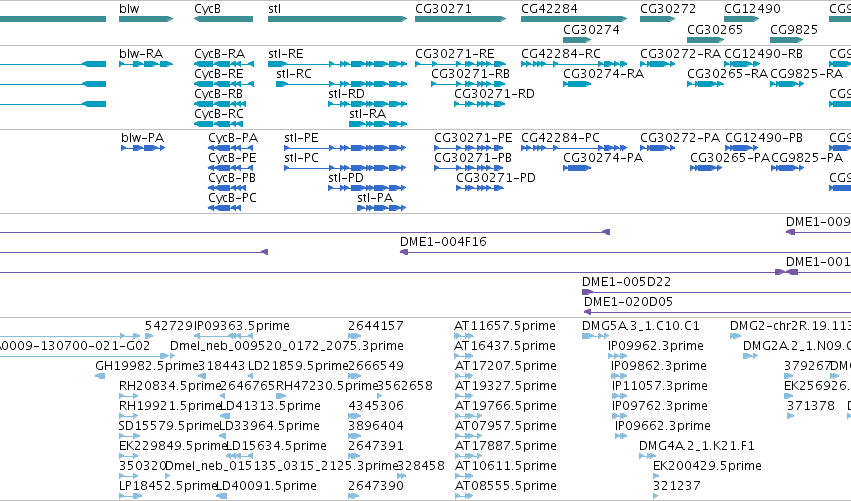Click the CG12490 gene label

click(752, 9)
